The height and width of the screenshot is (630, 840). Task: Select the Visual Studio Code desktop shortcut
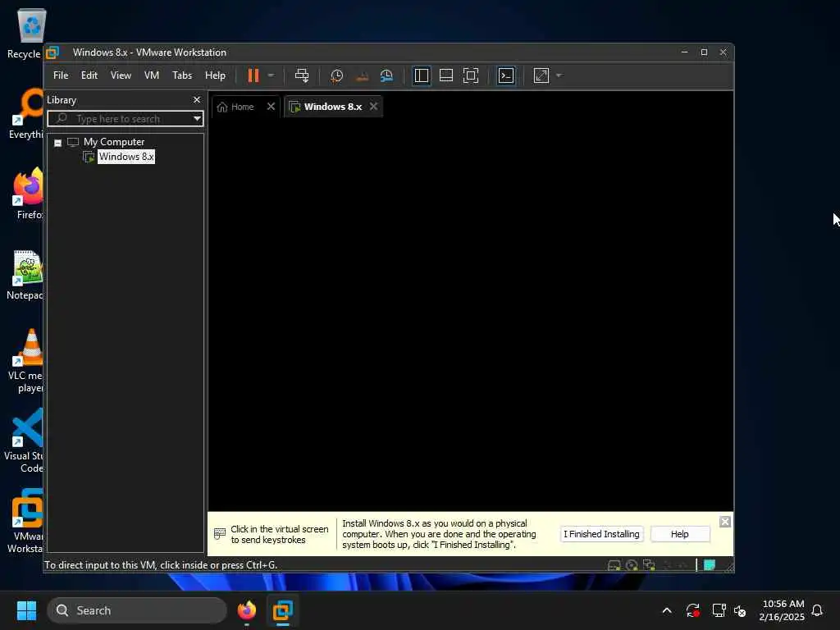click(x=25, y=441)
